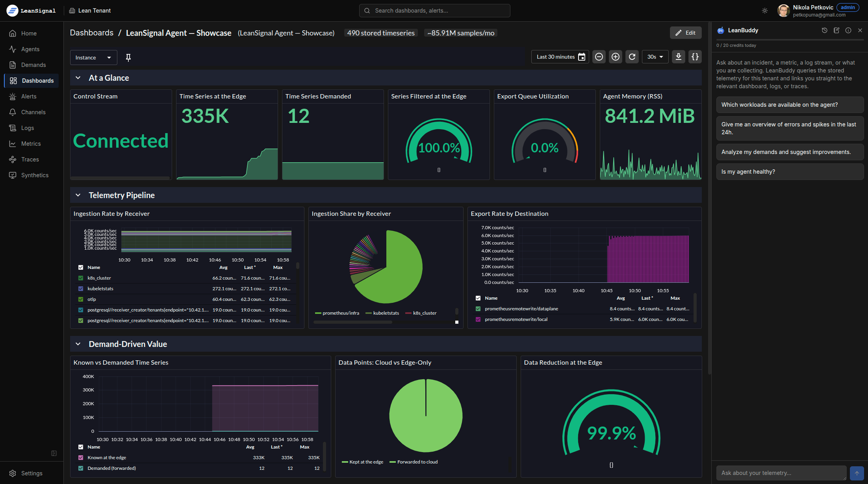
Task: Click the Dashboards breadcrumb link
Action: (x=92, y=33)
